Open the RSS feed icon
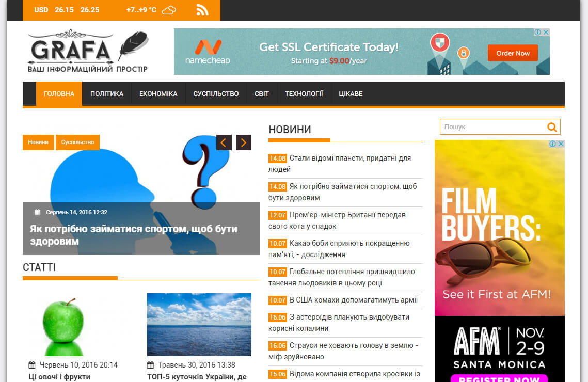Viewport: 588px width, 382px height. 202,10
